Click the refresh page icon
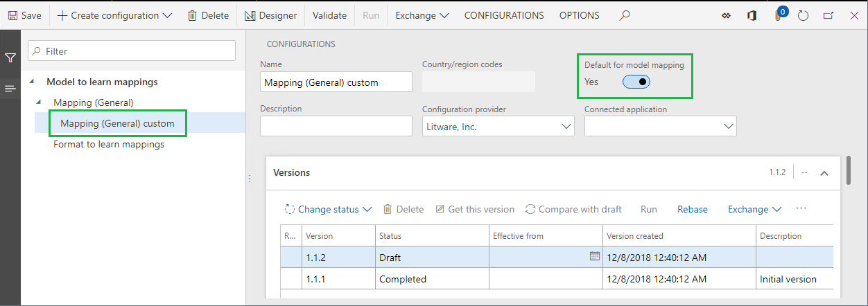Image resolution: width=868 pixels, height=306 pixels. (804, 15)
